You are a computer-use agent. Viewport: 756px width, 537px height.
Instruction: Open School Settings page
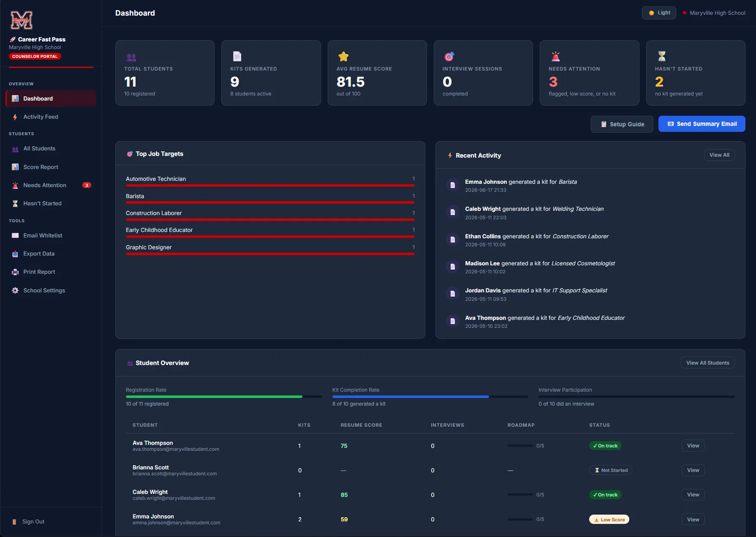[51, 290]
